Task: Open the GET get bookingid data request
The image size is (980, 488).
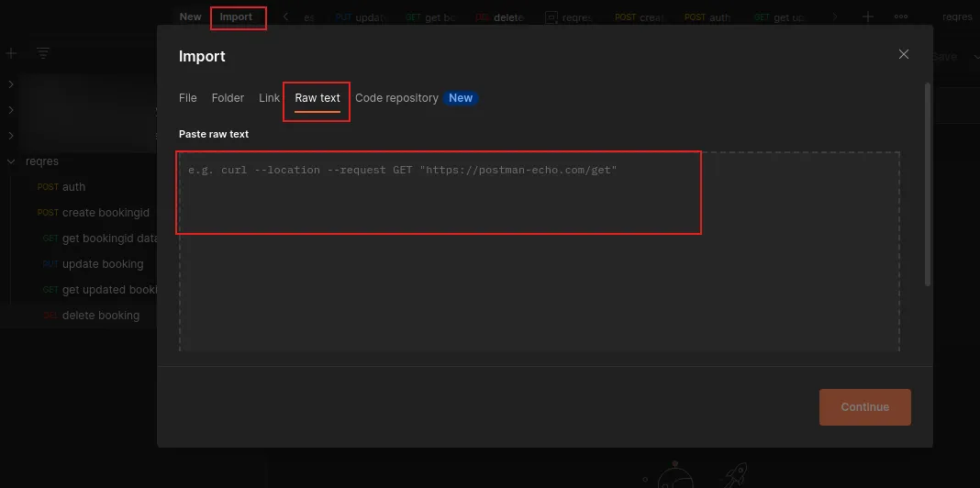Action: (100, 238)
